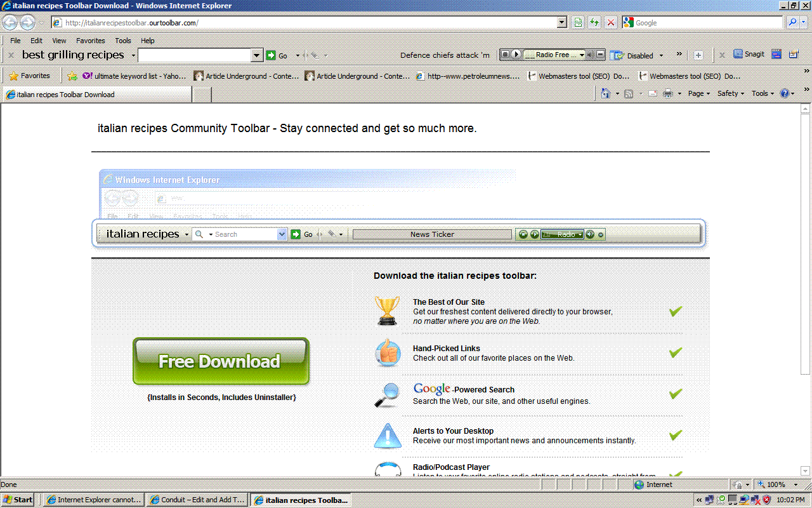Open the Favorites star button
812x508 pixels.
(29, 76)
